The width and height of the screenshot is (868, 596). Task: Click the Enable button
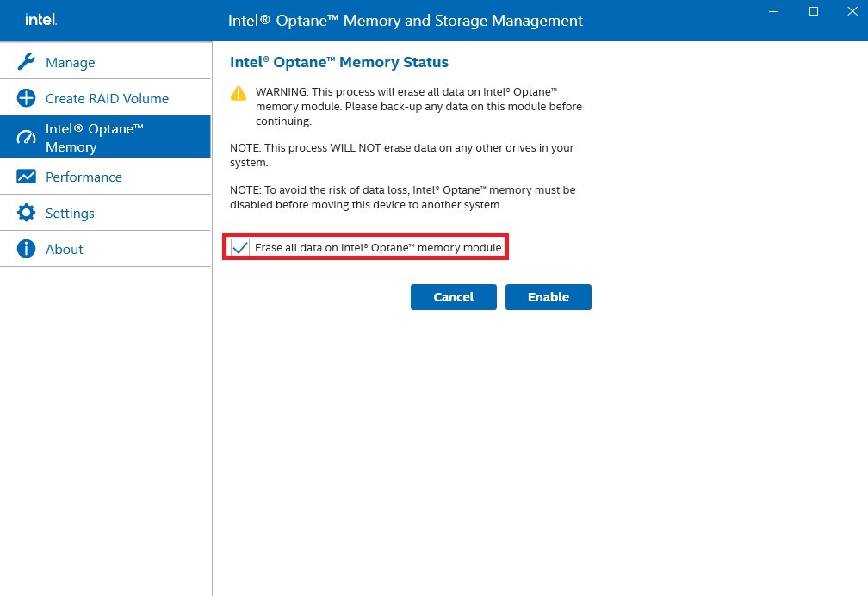coord(549,296)
